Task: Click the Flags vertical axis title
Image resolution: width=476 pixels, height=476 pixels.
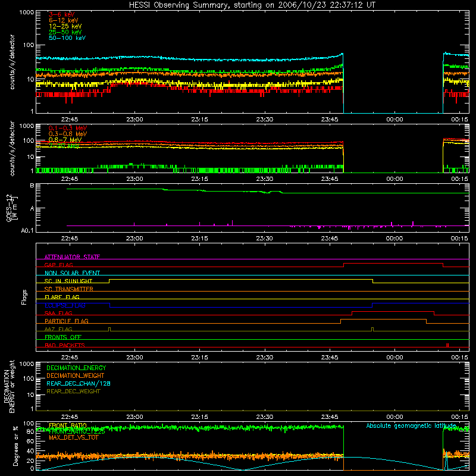Action: [24, 297]
